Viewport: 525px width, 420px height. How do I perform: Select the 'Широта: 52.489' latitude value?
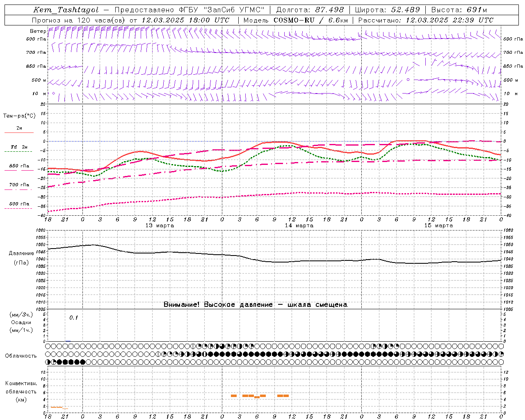click(x=387, y=10)
